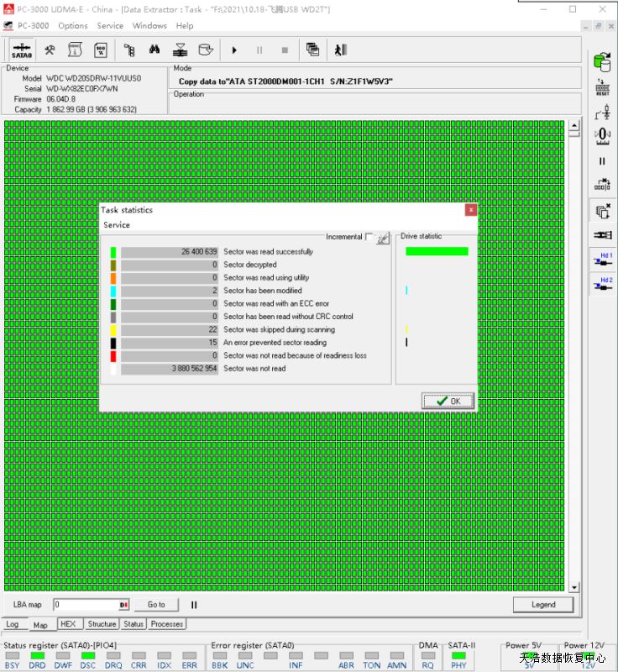Click the scroll down arrow of sector map
This screenshot has width=618, height=672.
(574, 586)
